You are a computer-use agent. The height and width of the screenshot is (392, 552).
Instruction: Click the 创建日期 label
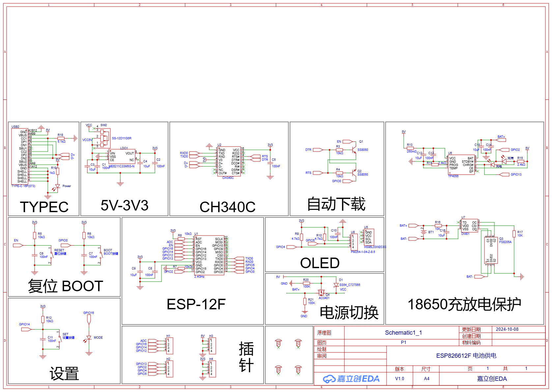471,336
